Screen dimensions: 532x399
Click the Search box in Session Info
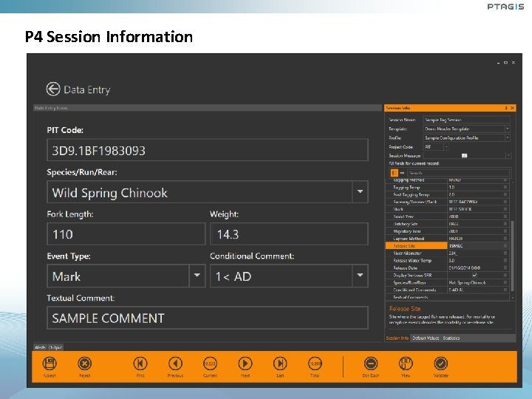458,173
